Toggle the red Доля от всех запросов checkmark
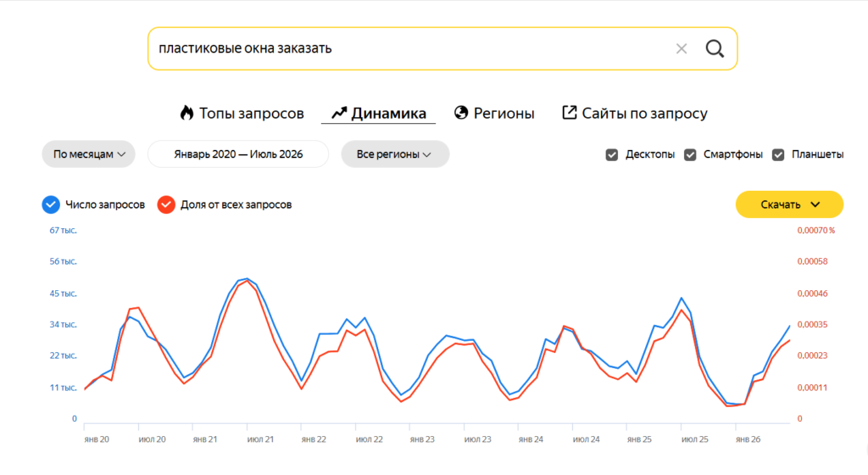Image resolution: width=868 pixels, height=475 pixels. click(x=166, y=204)
